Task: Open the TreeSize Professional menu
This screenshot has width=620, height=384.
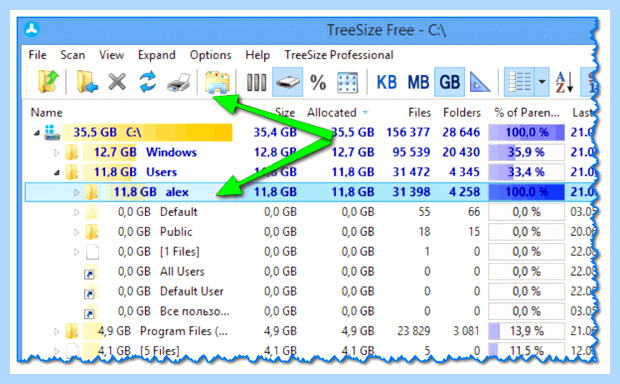Action: [339, 55]
